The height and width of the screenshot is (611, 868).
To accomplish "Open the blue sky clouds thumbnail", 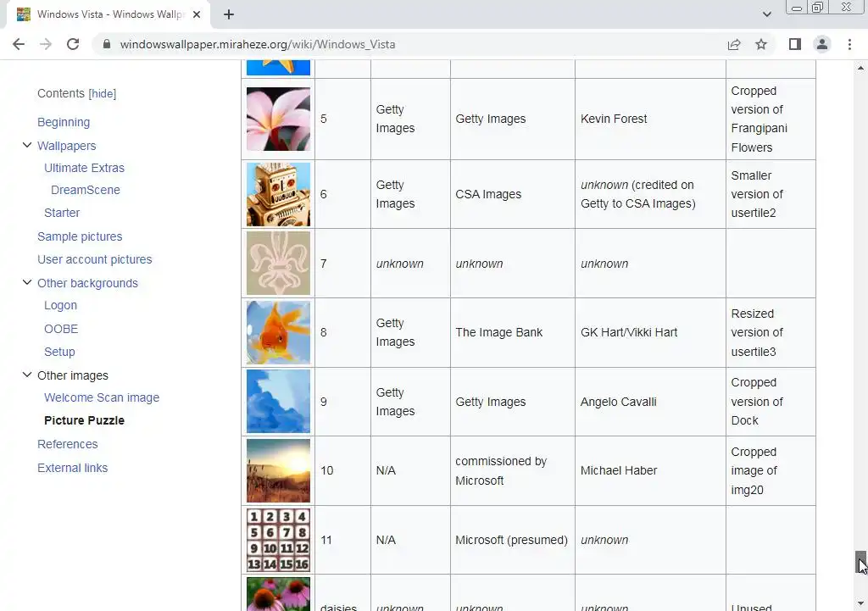I will pyautogui.click(x=278, y=402).
